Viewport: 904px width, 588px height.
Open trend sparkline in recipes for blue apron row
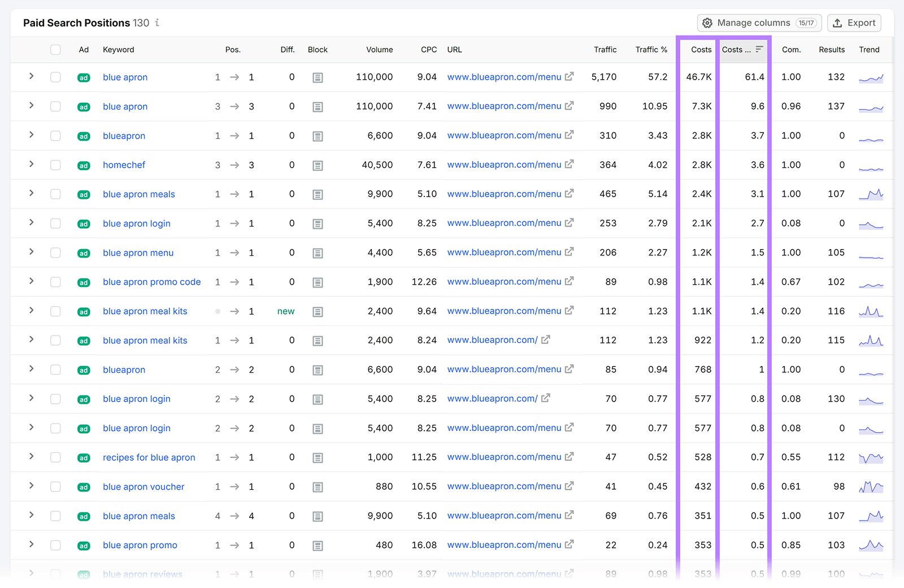pyautogui.click(x=871, y=458)
